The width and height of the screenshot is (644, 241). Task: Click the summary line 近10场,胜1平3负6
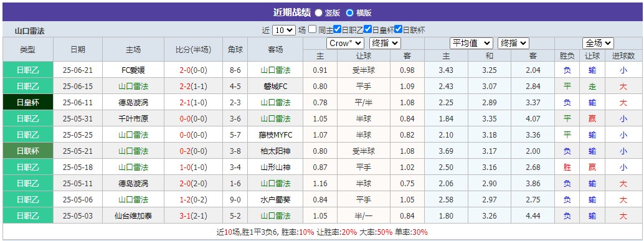tap(248, 232)
